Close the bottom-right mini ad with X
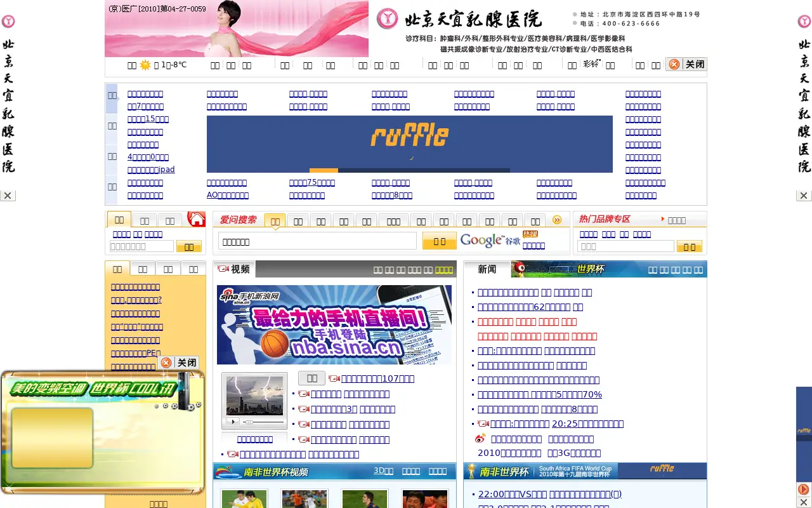 803,502
